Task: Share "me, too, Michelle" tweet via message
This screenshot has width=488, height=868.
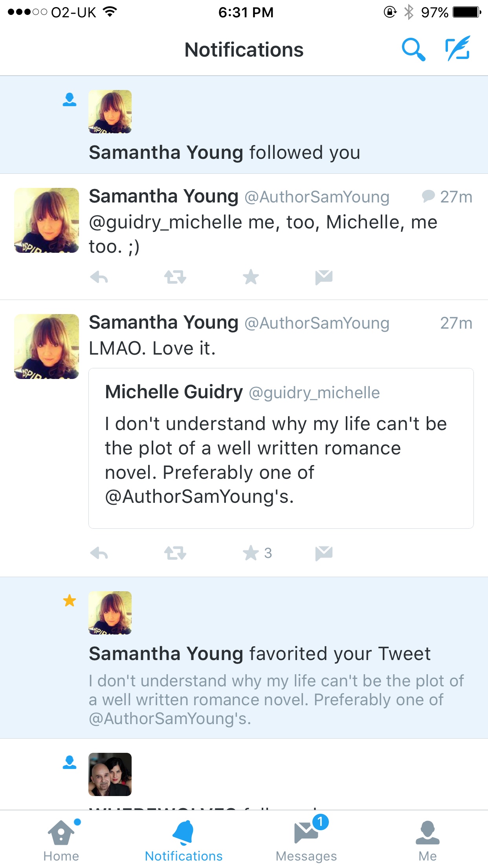Action: (324, 278)
